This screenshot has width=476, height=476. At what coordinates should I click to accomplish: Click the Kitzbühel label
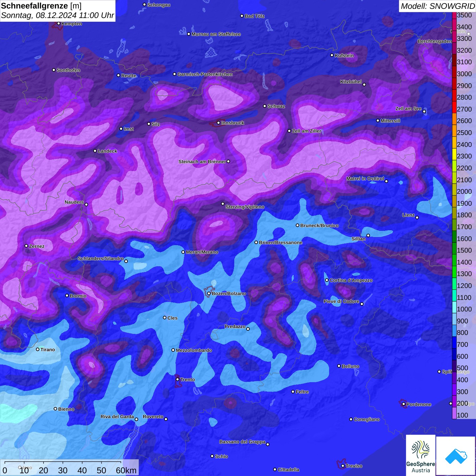pyautogui.click(x=351, y=82)
